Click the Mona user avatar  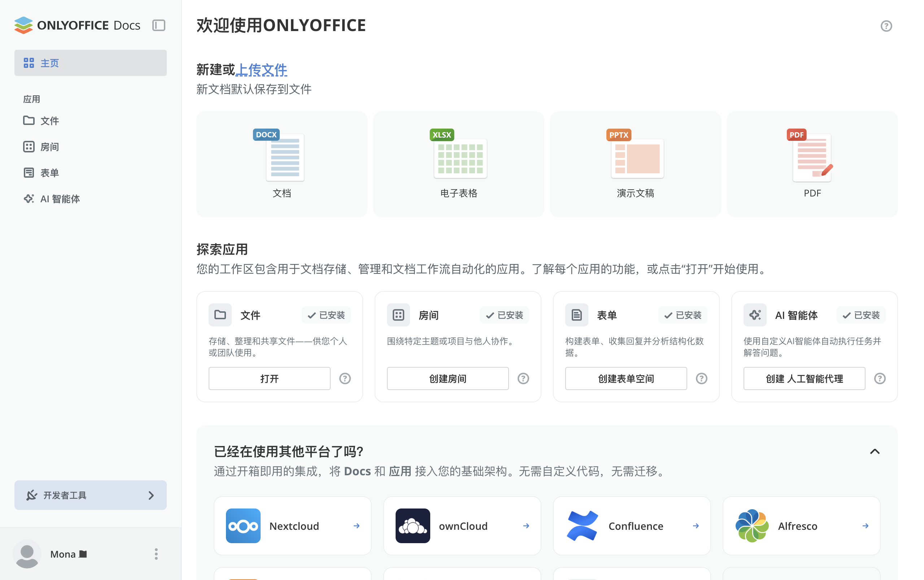(x=26, y=554)
